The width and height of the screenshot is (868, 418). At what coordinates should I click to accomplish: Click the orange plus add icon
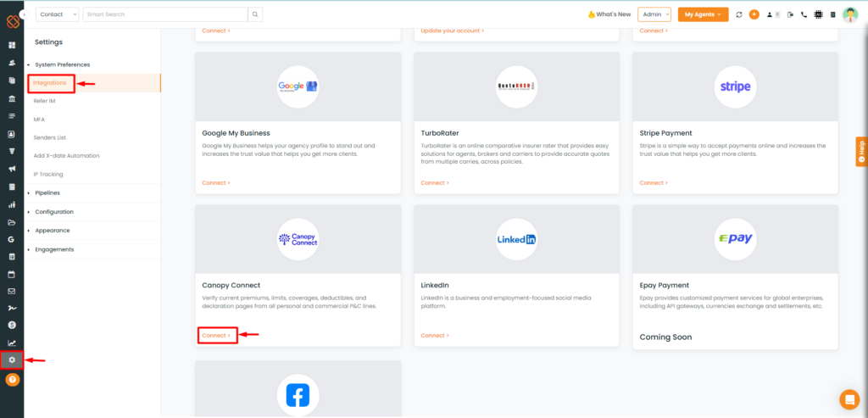[x=754, y=15]
